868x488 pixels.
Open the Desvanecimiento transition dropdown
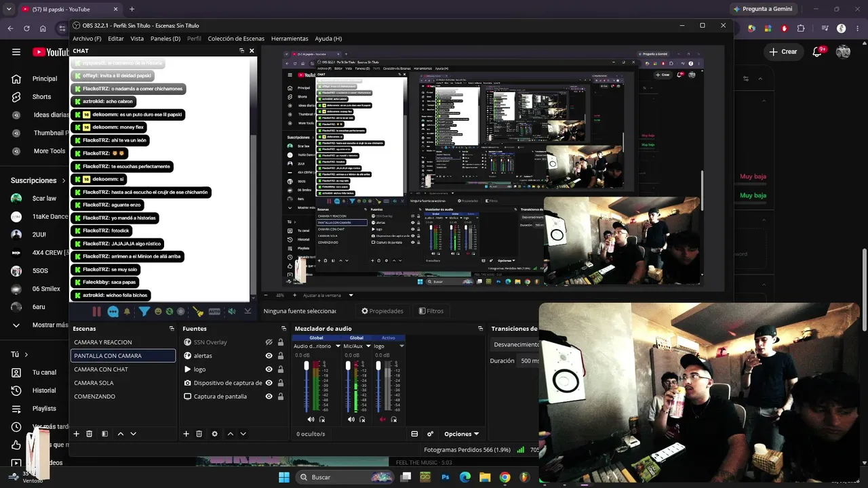(517, 344)
